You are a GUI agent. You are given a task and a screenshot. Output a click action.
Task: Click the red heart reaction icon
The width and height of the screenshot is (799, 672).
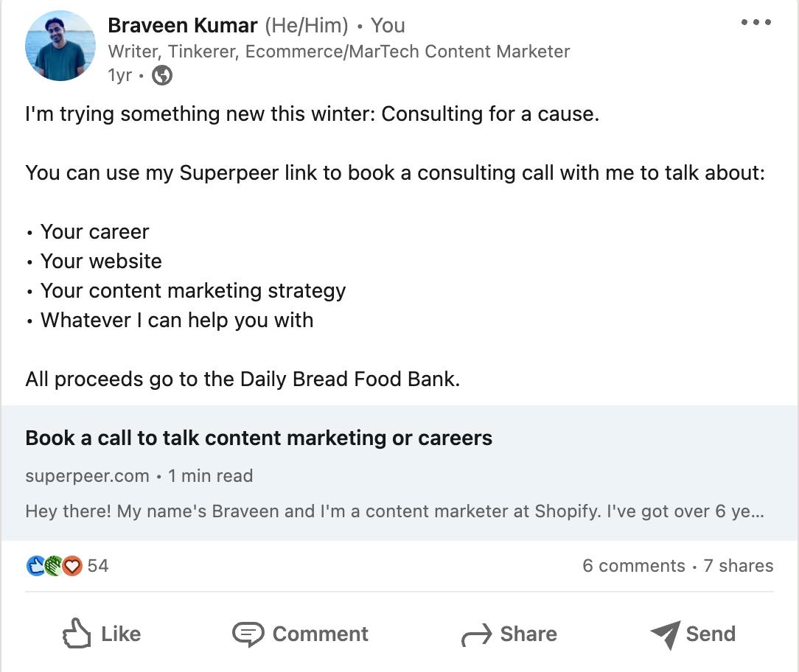click(71, 566)
